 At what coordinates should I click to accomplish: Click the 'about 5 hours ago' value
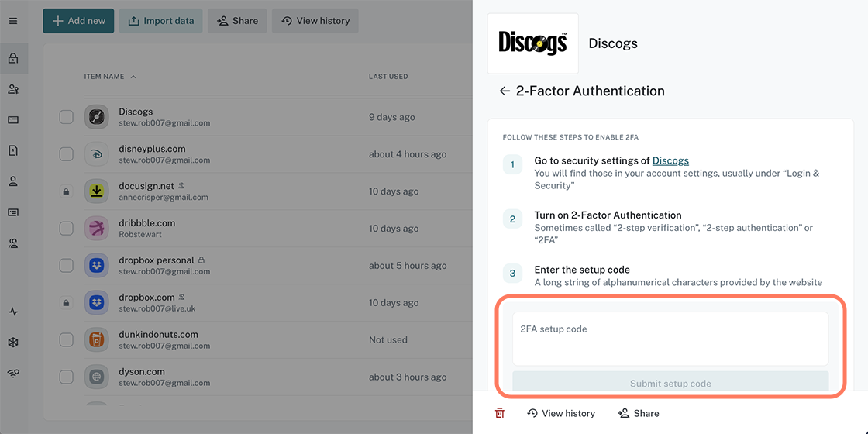[408, 266]
